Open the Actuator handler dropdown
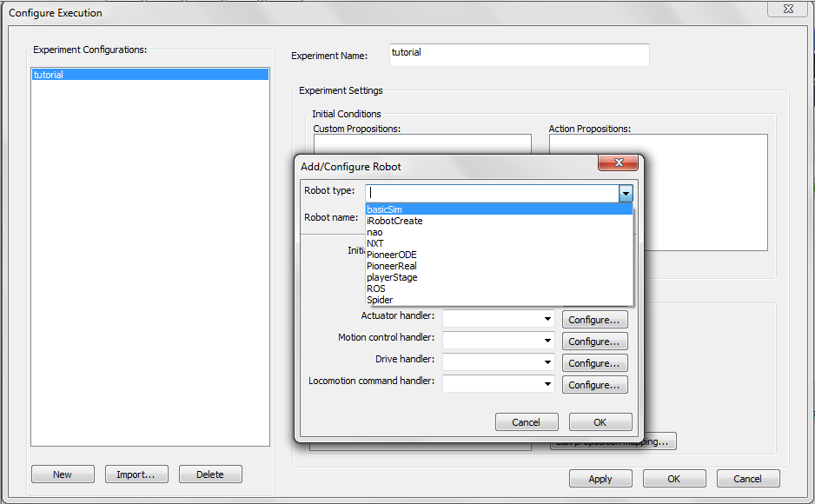Viewport: 815px width, 504px height. (547, 320)
